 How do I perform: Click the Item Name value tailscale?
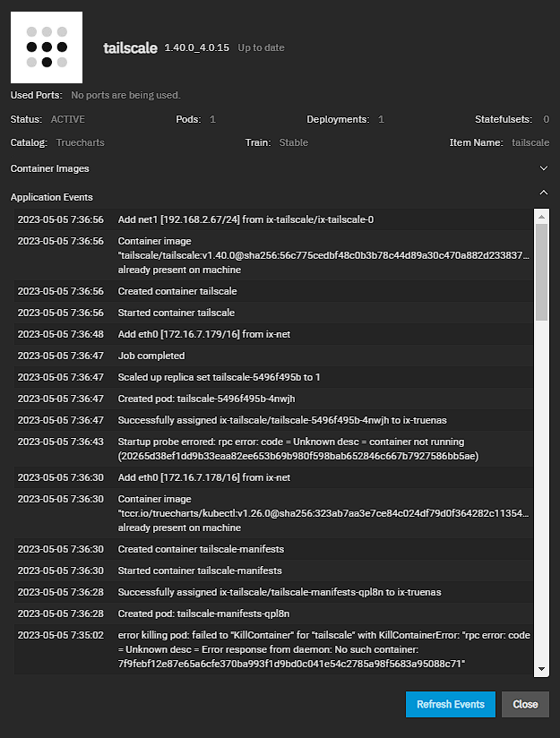[x=530, y=142]
